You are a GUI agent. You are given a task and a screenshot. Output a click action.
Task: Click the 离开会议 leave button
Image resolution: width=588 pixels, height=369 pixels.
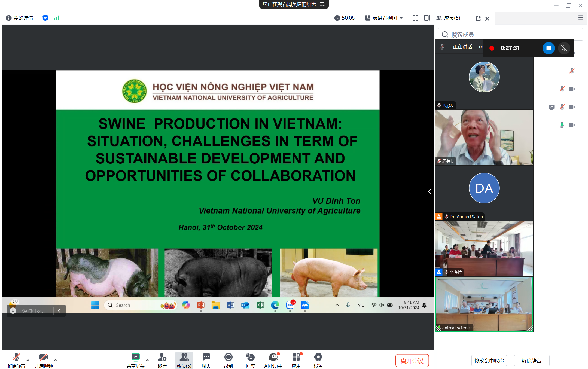click(x=412, y=361)
